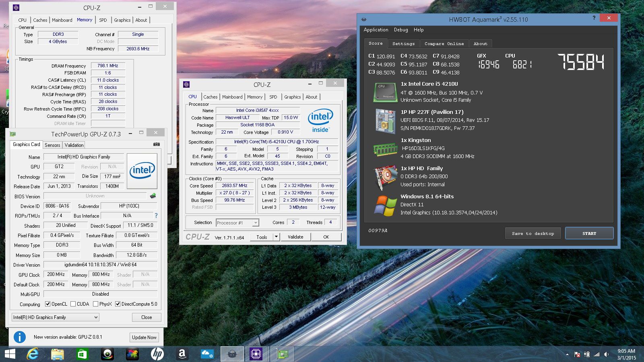644x362 pixels.
Task: Click the Validate button in CPU-Z
Action: 295,237
